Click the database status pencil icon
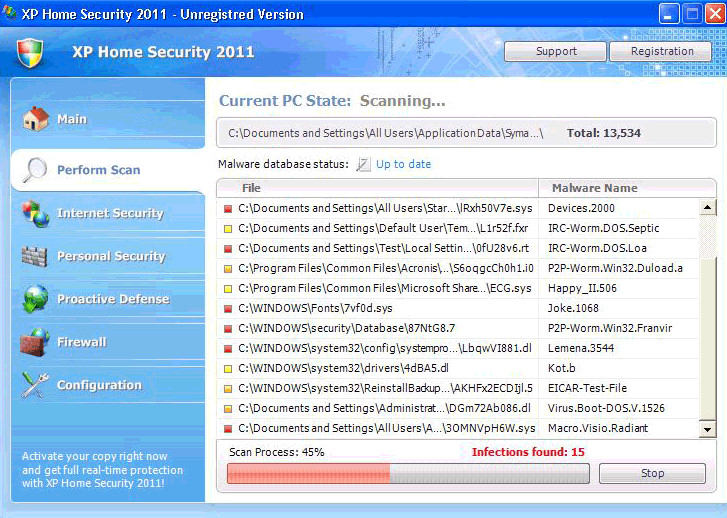 click(363, 164)
